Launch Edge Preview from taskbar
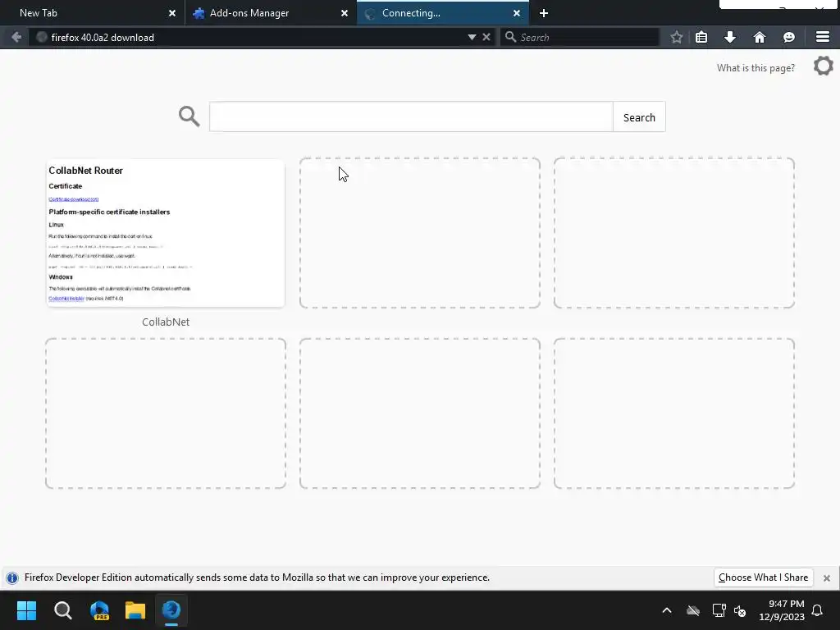The image size is (840, 630). pos(99,610)
